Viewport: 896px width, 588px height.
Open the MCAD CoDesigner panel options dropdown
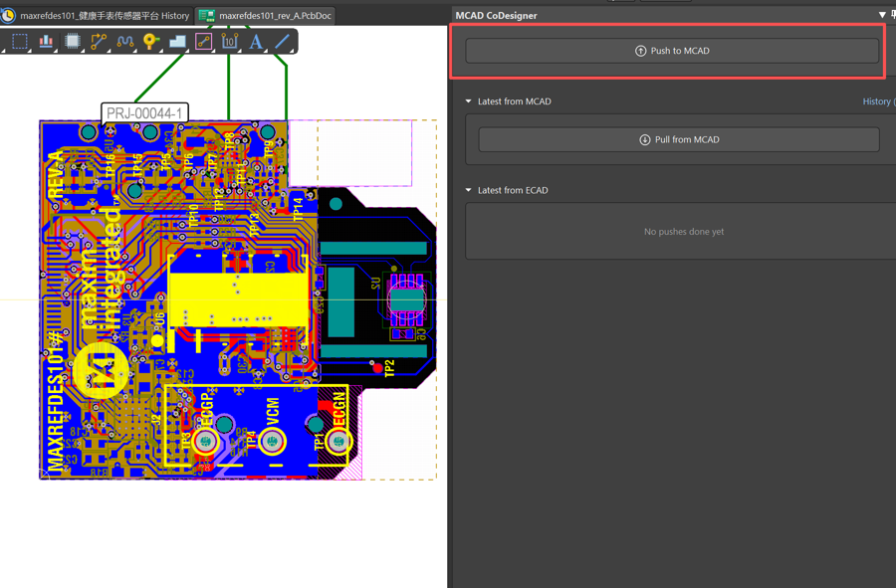pyautogui.click(x=882, y=15)
